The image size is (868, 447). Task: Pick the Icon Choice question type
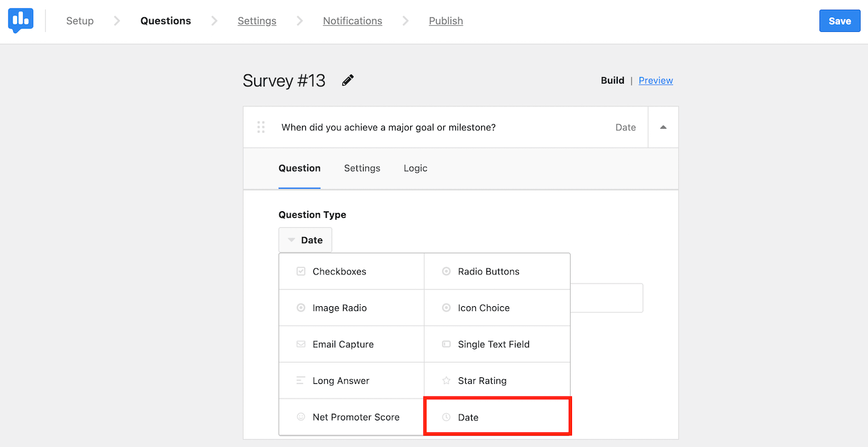(x=446, y=308)
